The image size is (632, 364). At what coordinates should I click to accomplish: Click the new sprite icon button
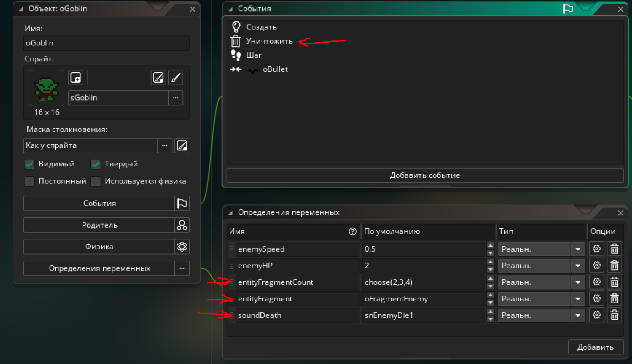point(76,78)
